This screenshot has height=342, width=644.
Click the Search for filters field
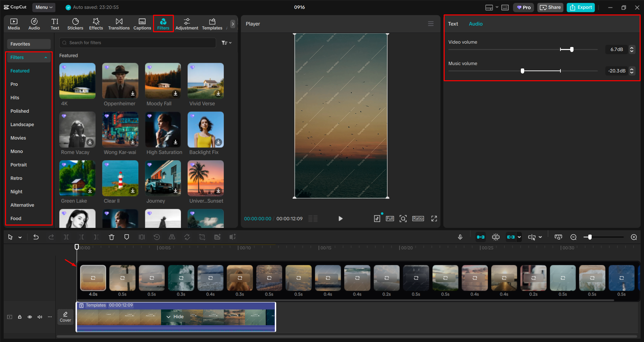[138, 43]
